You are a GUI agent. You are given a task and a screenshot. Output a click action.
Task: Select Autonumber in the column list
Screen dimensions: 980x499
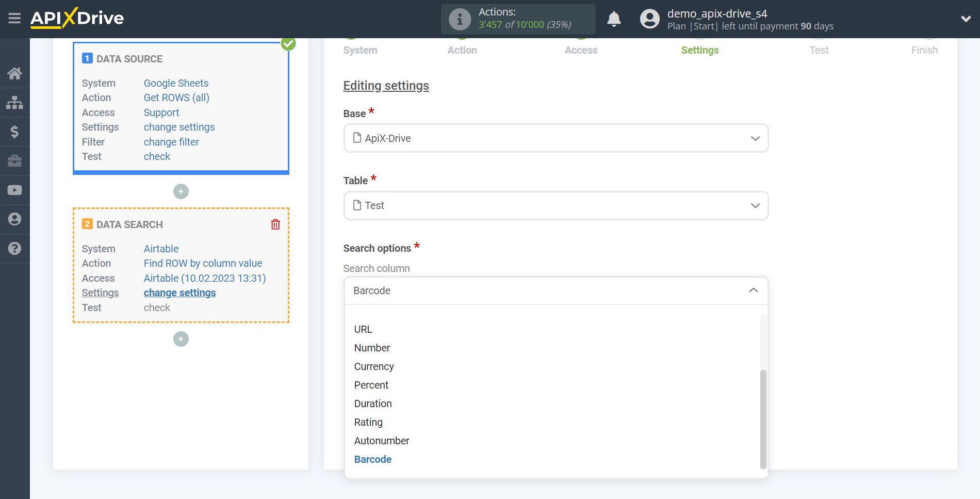382,441
